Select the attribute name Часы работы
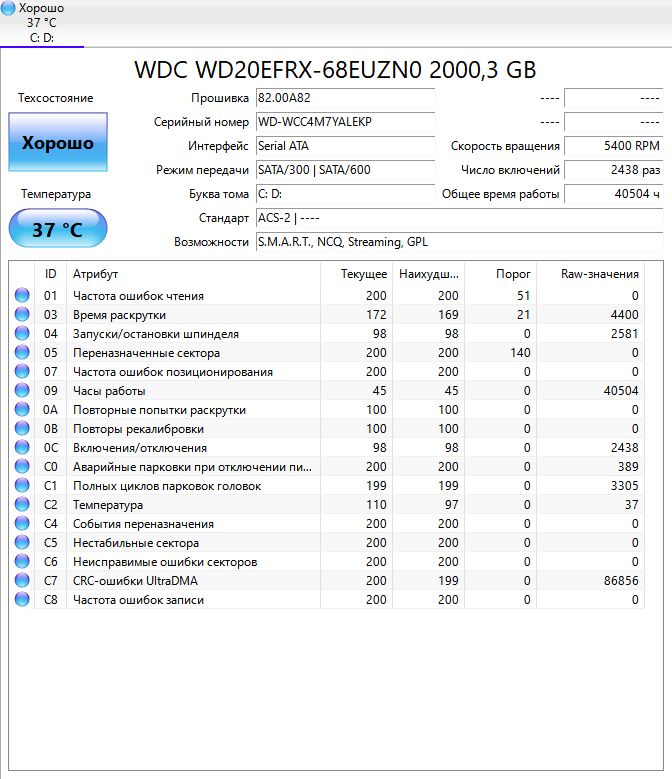The image size is (672, 779). coord(109,390)
